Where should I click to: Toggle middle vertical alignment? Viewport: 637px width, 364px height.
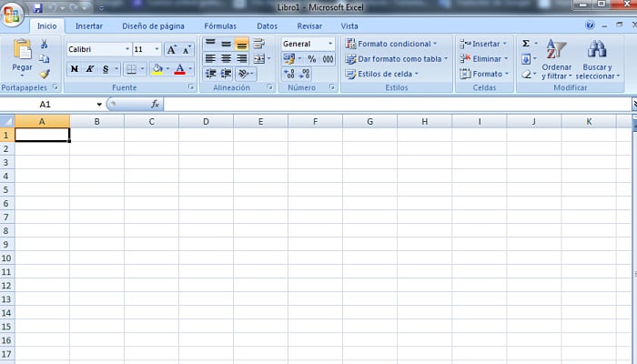tap(226, 44)
